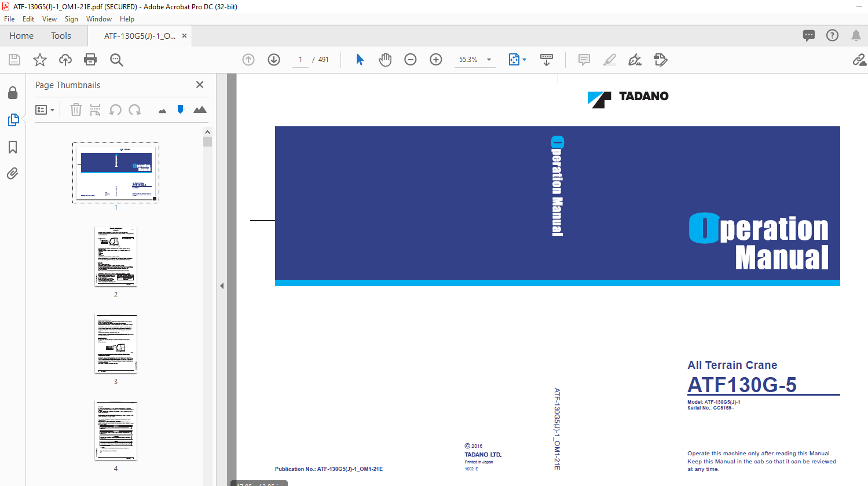Image resolution: width=868 pixels, height=486 pixels.
Task: Rotate pages counterclockwise icon
Action: (115, 109)
